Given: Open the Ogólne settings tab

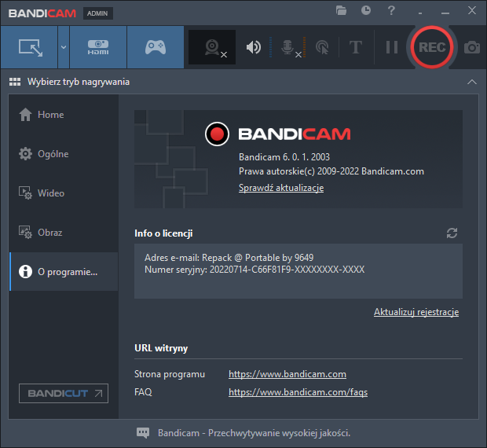Looking at the screenshot, I should click(64, 154).
